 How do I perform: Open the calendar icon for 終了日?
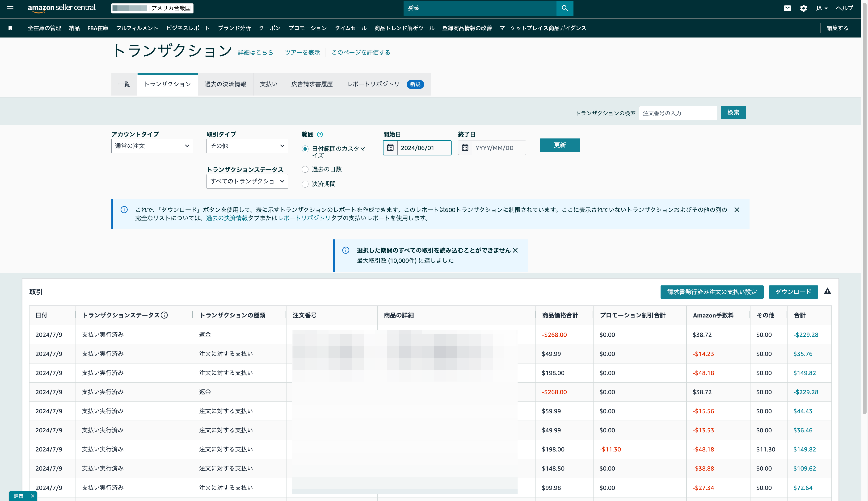[465, 148]
